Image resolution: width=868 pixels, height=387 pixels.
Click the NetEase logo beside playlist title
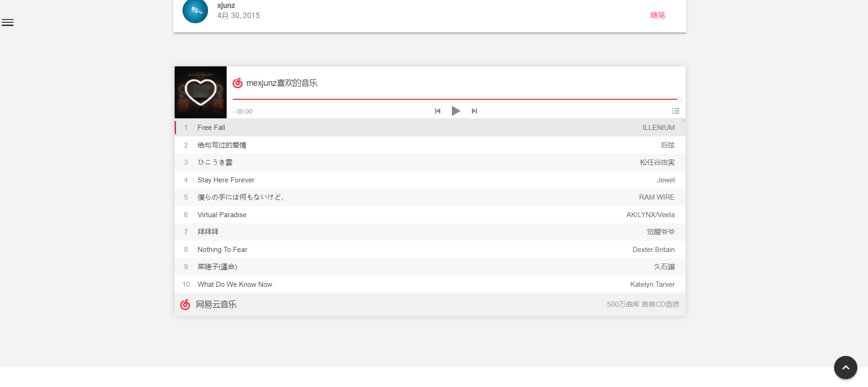coord(238,83)
